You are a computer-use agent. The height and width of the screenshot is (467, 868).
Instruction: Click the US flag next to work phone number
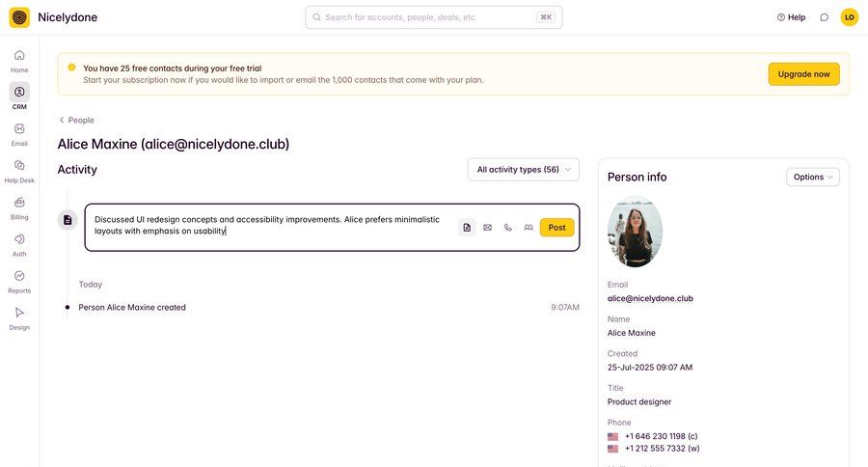(612, 449)
